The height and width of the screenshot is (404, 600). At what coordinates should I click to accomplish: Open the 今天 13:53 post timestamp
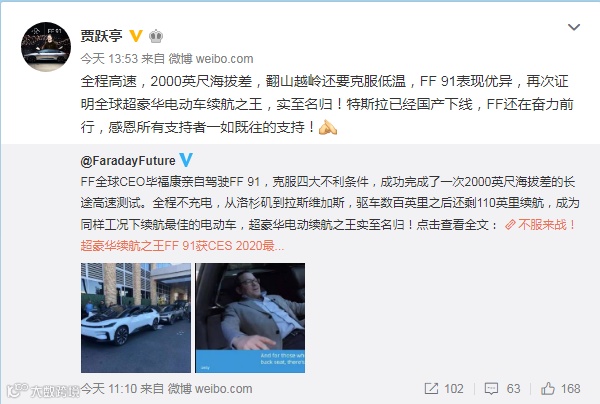tap(109, 59)
